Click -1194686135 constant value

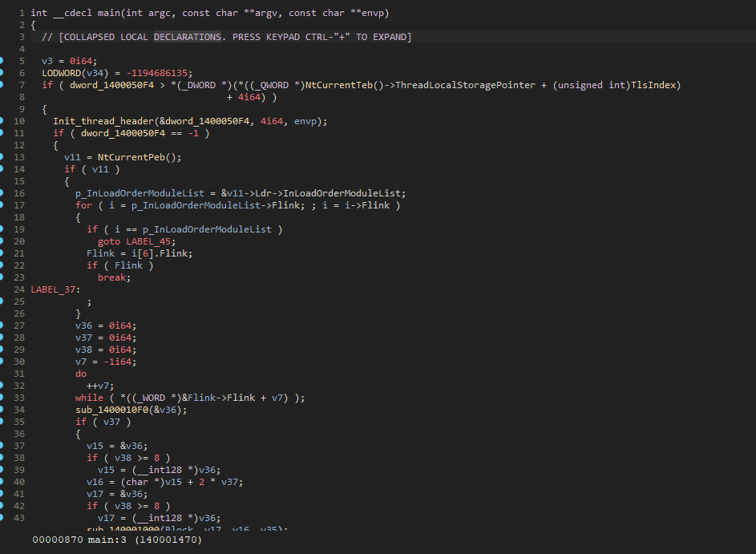click(156, 73)
